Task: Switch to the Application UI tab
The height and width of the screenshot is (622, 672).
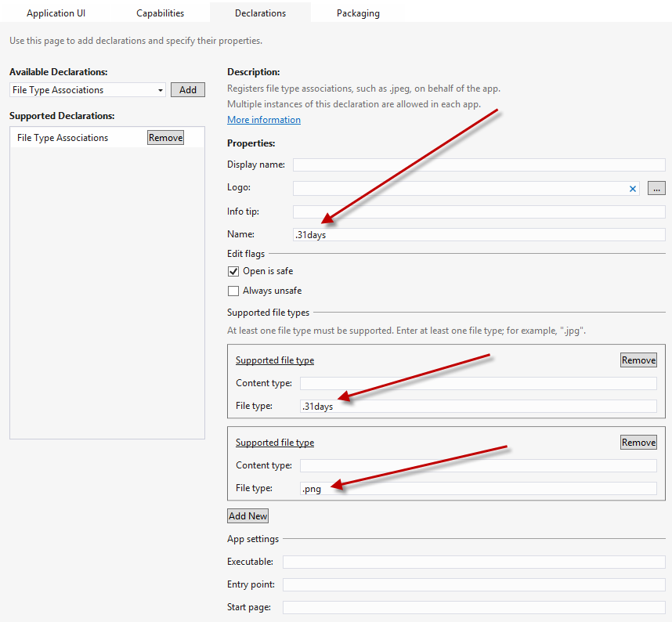Action: (x=56, y=13)
